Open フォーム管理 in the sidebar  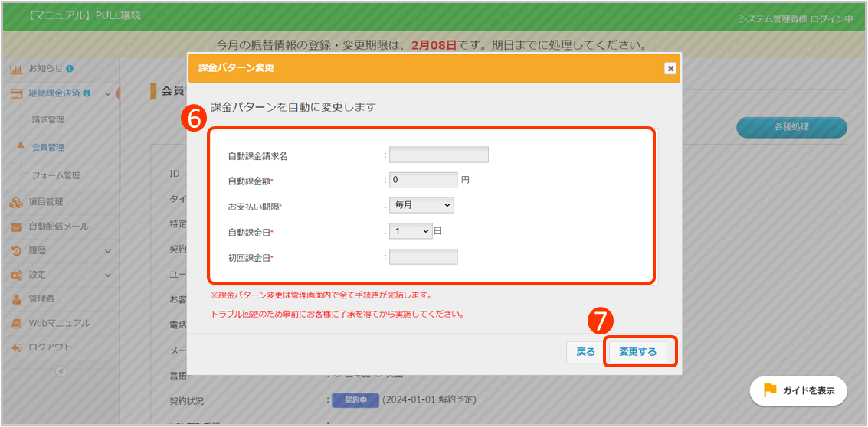[x=55, y=175]
